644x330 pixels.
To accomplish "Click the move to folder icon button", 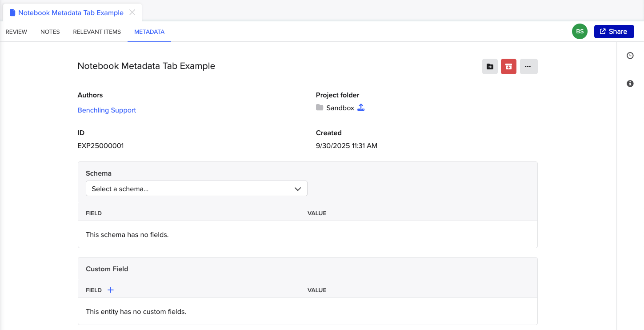I will (x=490, y=67).
